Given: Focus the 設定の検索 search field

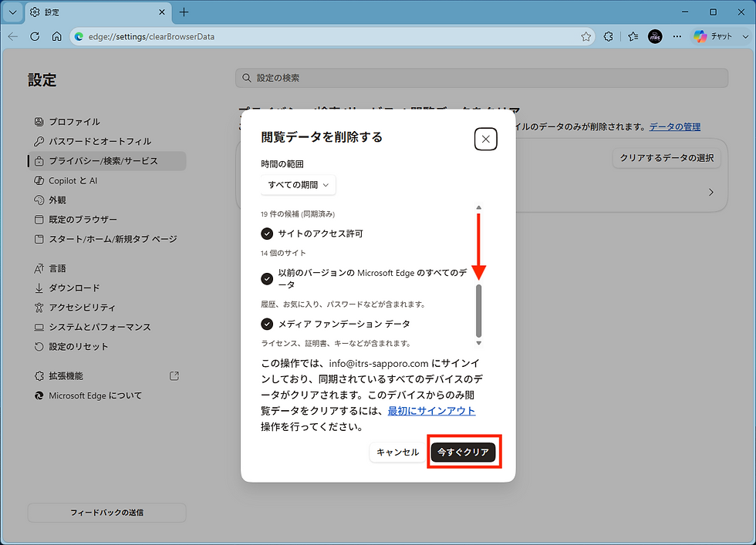Looking at the screenshot, I should (481, 78).
